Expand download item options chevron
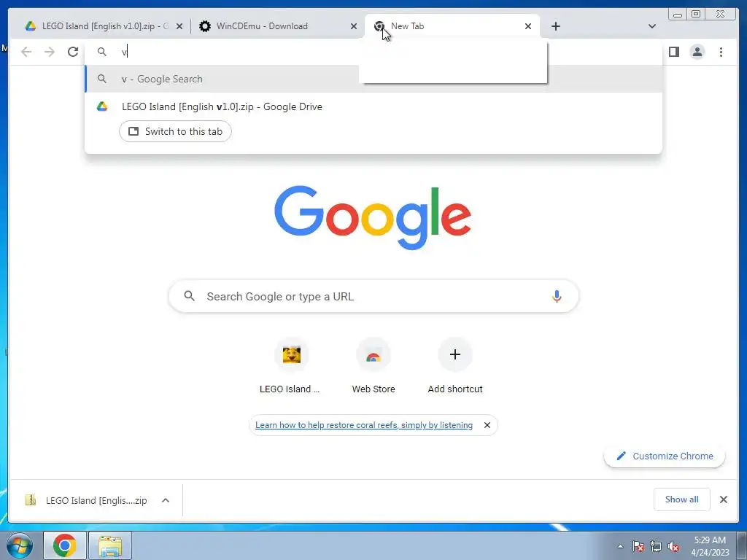The height and width of the screenshot is (560, 747). [x=166, y=500]
